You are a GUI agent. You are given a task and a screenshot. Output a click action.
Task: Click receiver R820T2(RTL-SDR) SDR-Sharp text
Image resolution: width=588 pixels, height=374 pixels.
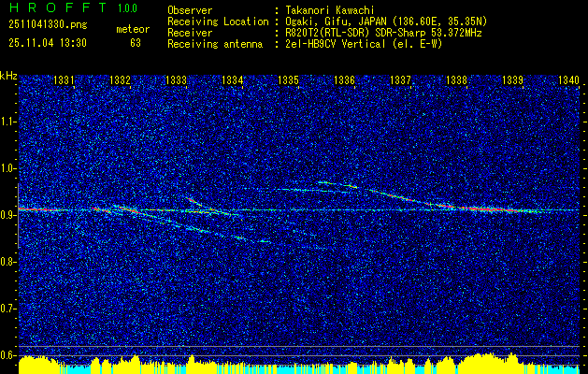pos(356,33)
